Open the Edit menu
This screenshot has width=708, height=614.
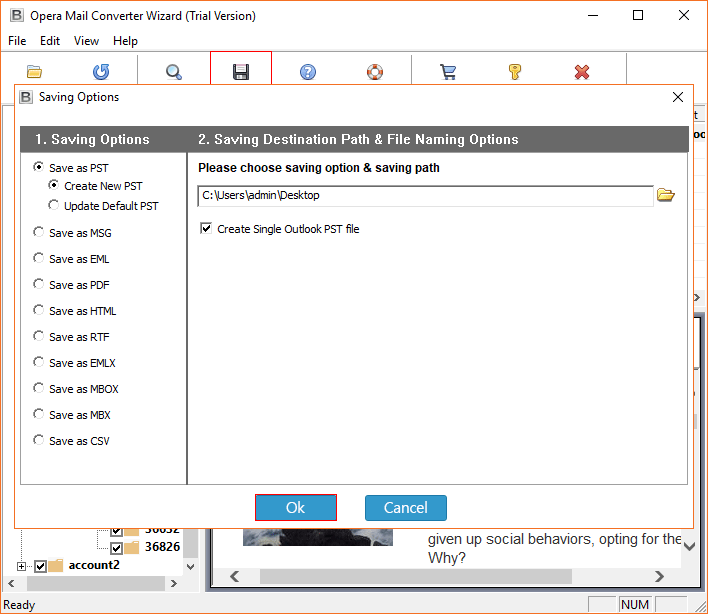[50, 41]
